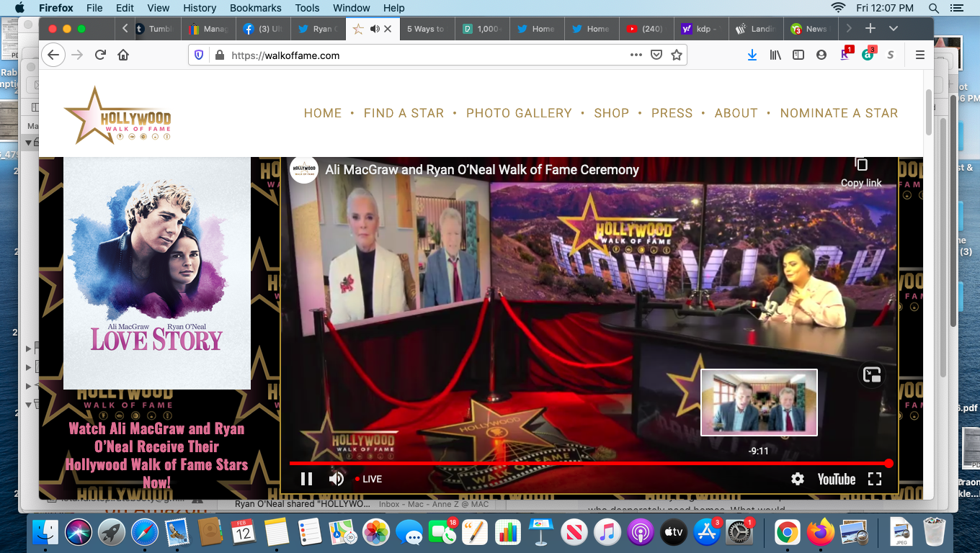Open Podcasts app in the Dock
The width and height of the screenshot is (980, 553).
[x=640, y=533]
